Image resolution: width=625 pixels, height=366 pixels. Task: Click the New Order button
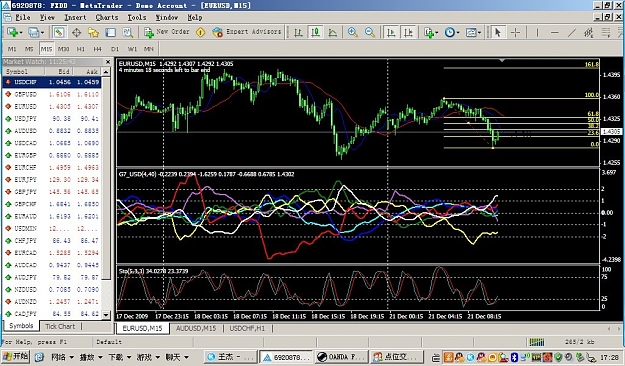click(x=167, y=32)
